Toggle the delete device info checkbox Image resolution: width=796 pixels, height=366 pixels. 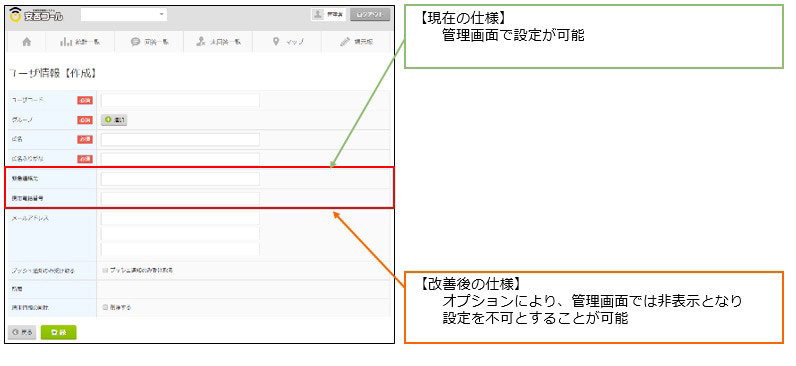click(x=105, y=307)
